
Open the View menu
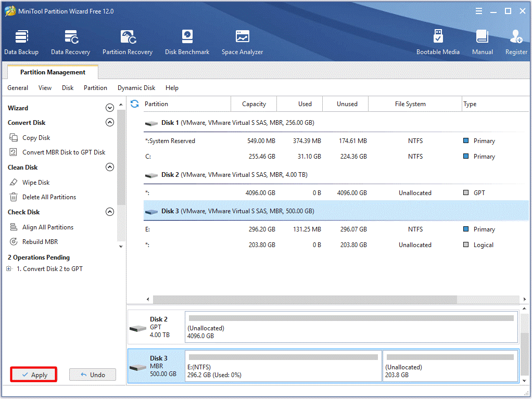(45, 88)
